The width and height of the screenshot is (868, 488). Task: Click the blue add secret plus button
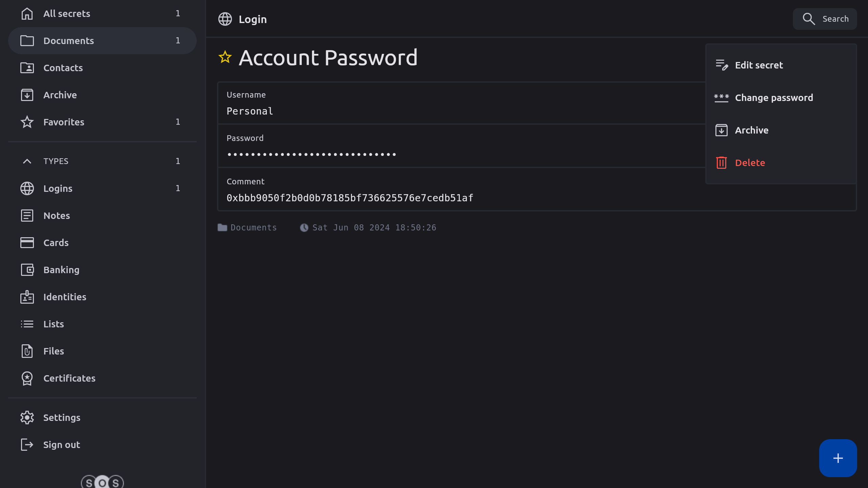838,458
